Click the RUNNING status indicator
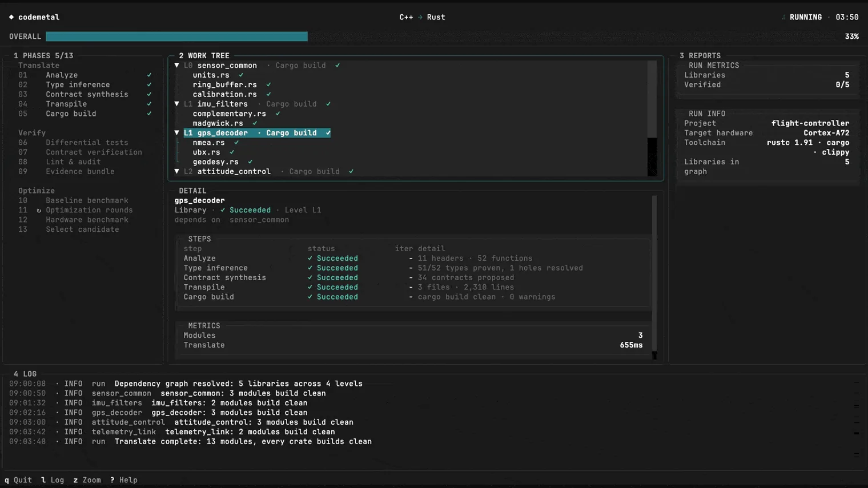This screenshot has width=868, height=488. click(805, 17)
